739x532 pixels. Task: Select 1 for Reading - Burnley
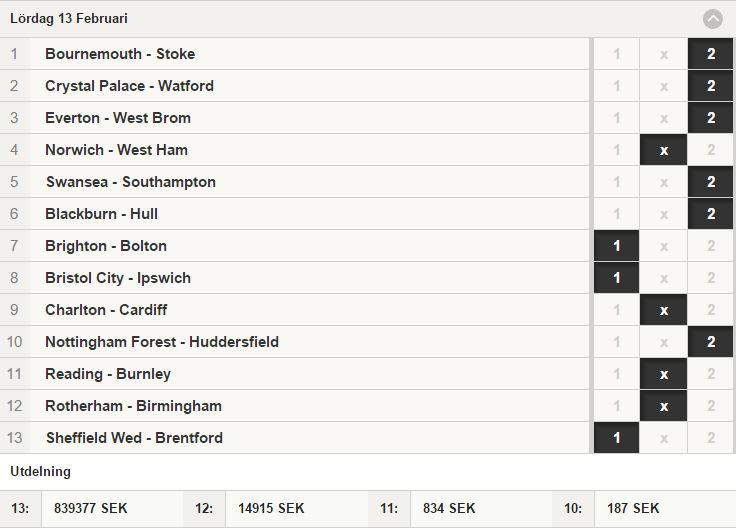(616, 375)
